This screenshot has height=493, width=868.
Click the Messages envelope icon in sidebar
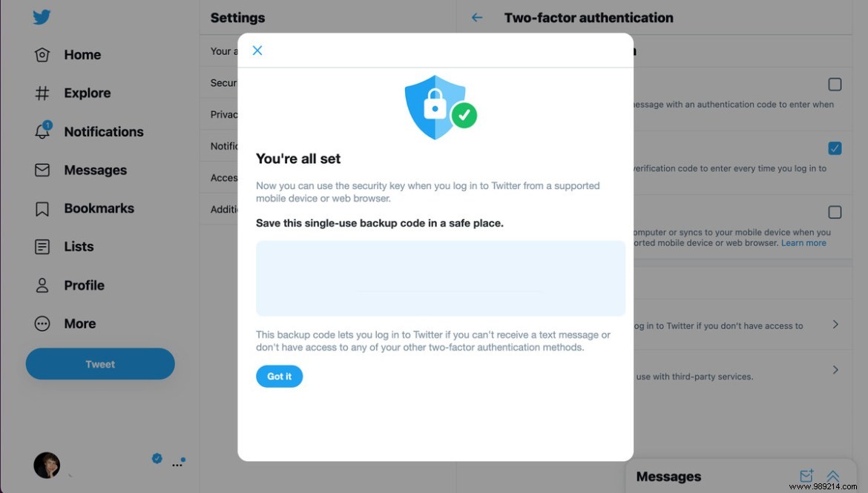[x=42, y=170]
